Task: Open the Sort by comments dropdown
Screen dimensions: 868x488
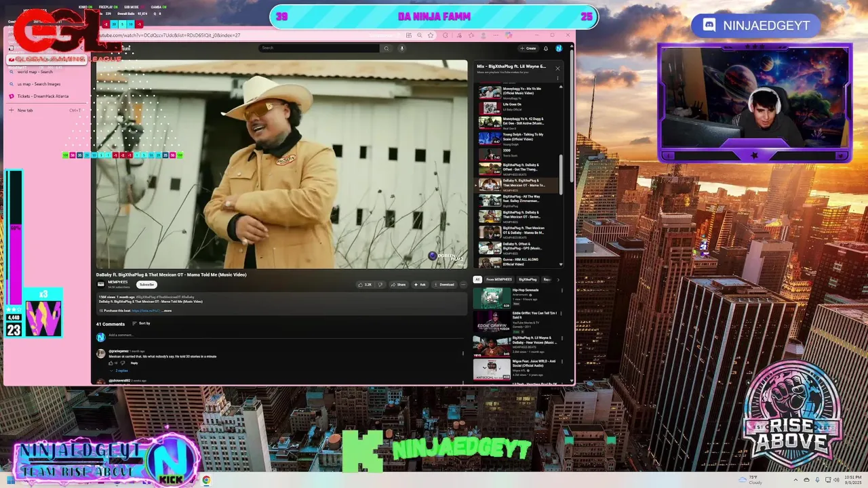Action: click(141, 323)
